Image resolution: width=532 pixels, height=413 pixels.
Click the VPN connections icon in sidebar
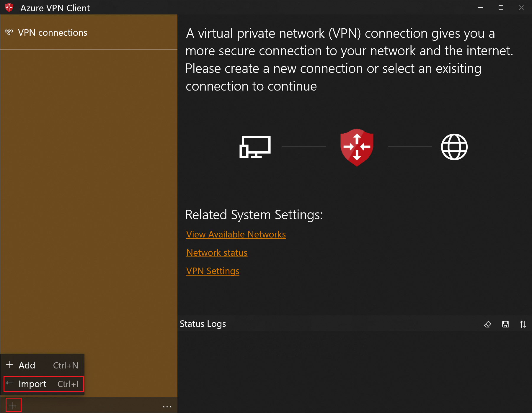click(x=9, y=32)
